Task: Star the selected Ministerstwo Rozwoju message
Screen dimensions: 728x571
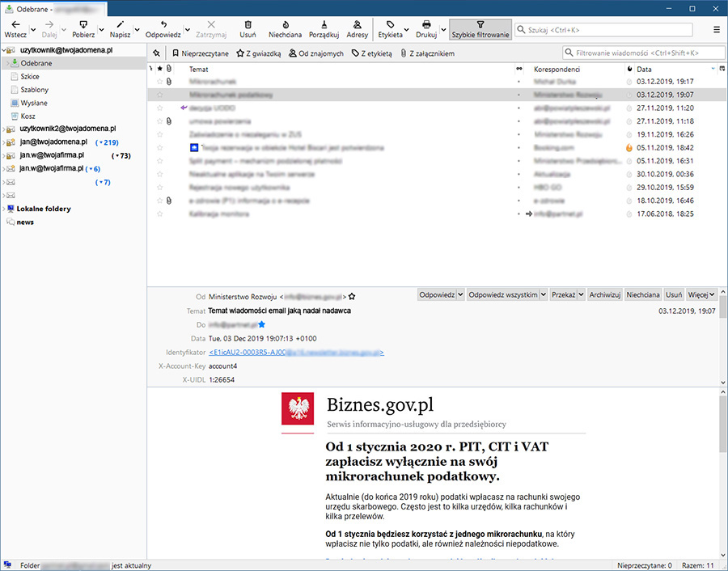Action: [159, 95]
